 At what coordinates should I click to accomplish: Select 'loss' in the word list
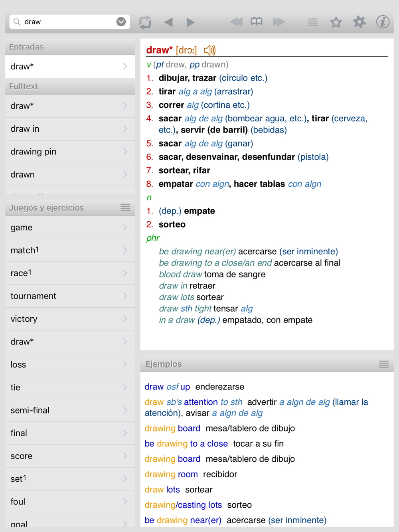point(70,364)
